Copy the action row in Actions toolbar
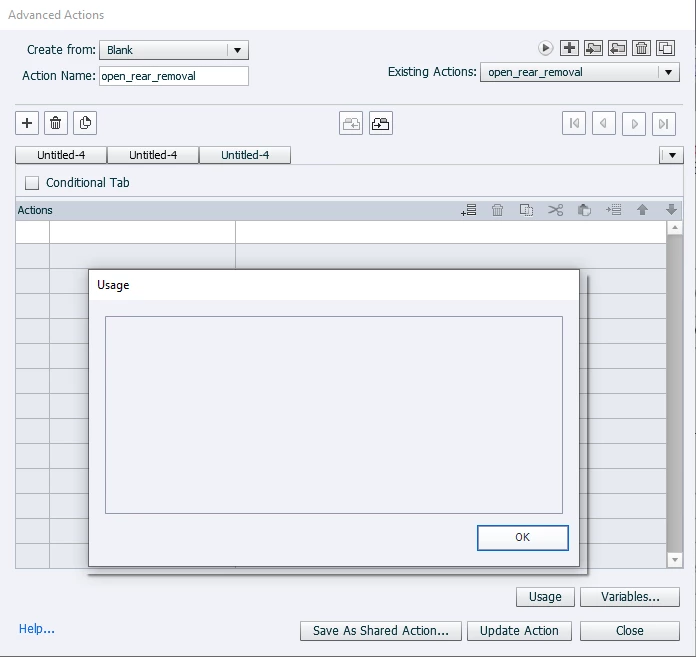The image size is (696, 657). tap(526, 210)
